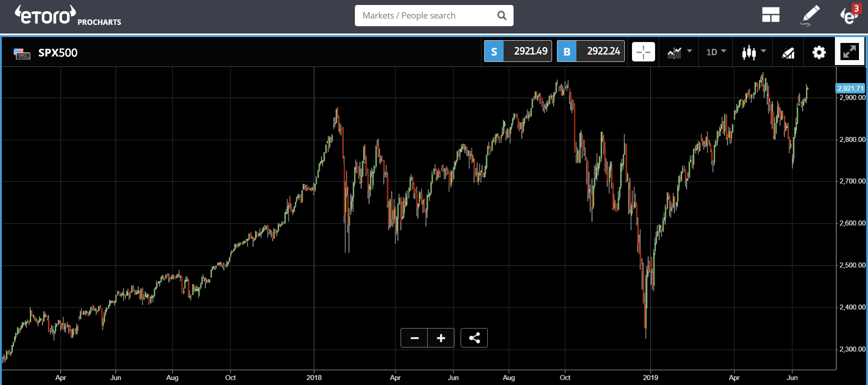The height and width of the screenshot is (385, 868).
Task: Select the pencil drawing tool
Action: point(810,15)
